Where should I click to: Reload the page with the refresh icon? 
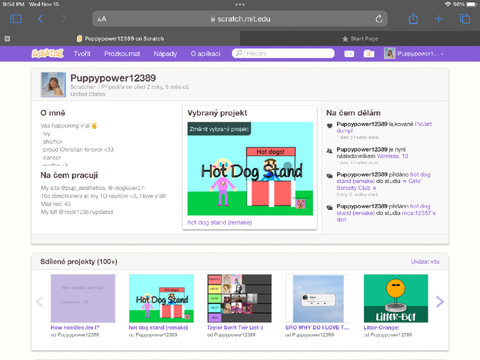379,19
